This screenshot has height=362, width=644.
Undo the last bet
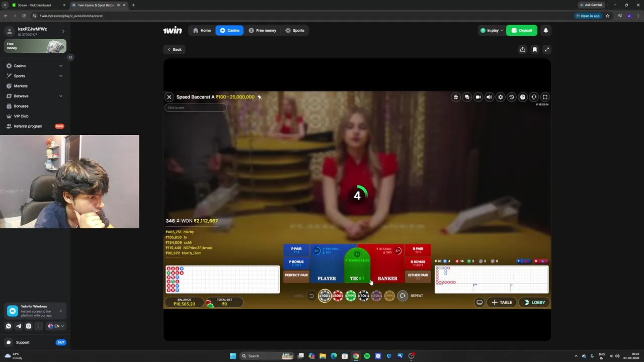[311, 296]
